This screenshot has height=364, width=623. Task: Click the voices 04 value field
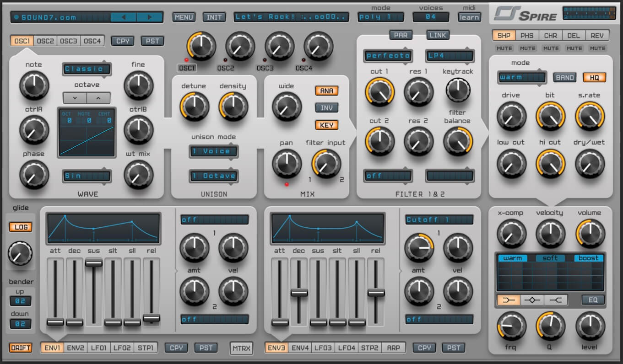click(x=431, y=17)
